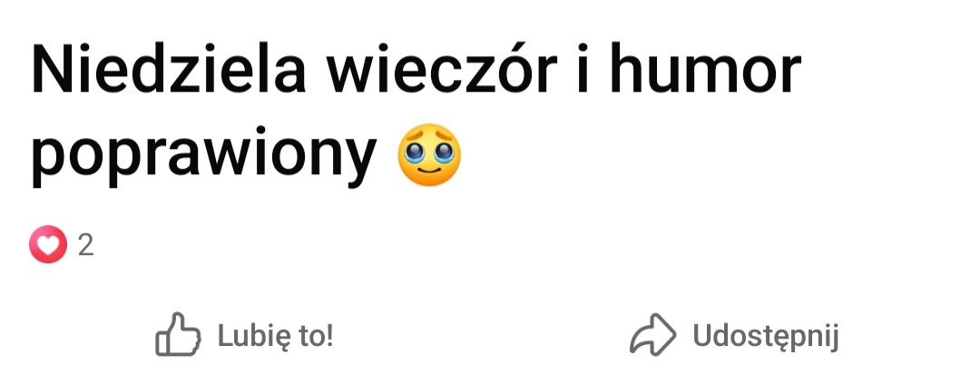Click the teary-eyed smiling emoji
This screenshot has height=385, width=980.
[x=428, y=154]
